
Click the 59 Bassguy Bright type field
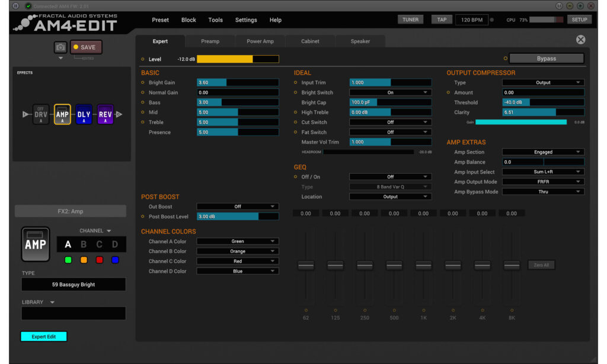(74, 285)
